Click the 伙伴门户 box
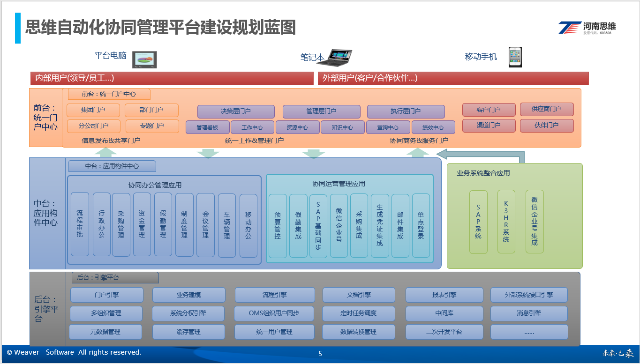The image size is (640, 364). tap(547, 126)
